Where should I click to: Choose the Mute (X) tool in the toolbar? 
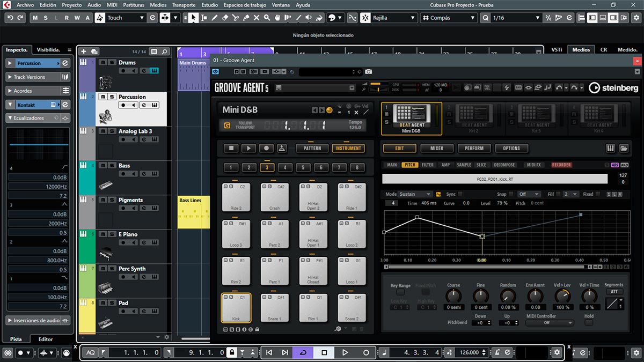257,18
